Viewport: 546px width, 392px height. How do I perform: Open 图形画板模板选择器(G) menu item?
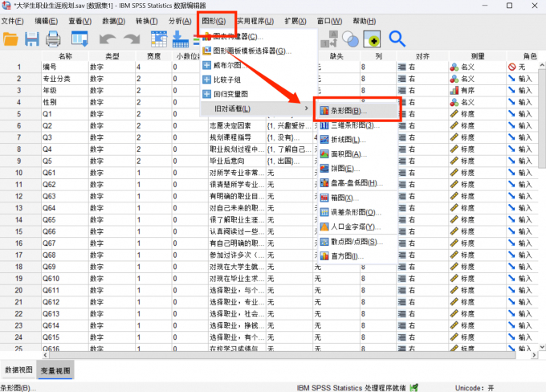pos(257,51)
